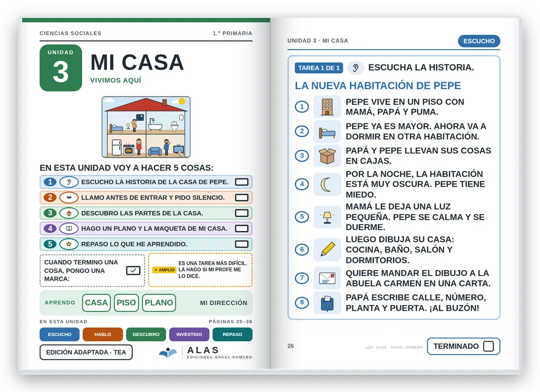Click green number 3 badge in unit list
The image size is (540, 392).
point(50,213)
